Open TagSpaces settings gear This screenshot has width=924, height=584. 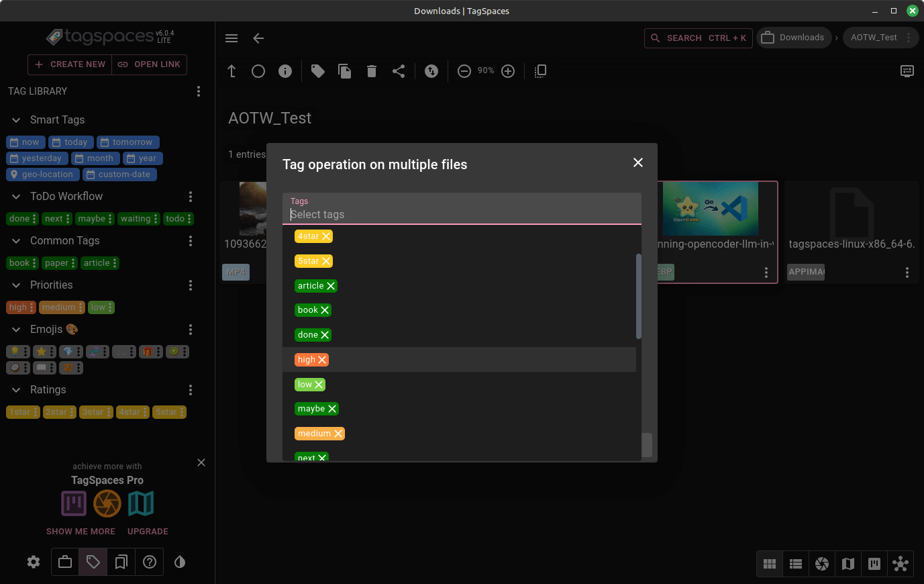point(34,562)
